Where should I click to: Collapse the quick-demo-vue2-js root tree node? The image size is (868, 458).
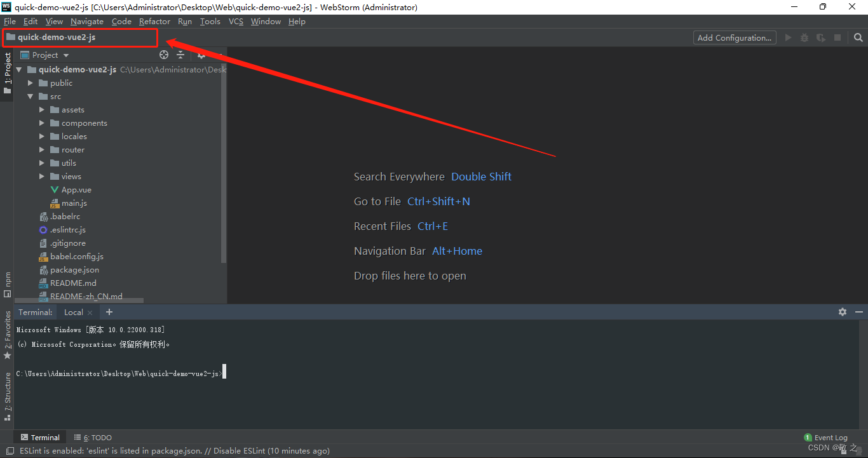tap(19, 70)
